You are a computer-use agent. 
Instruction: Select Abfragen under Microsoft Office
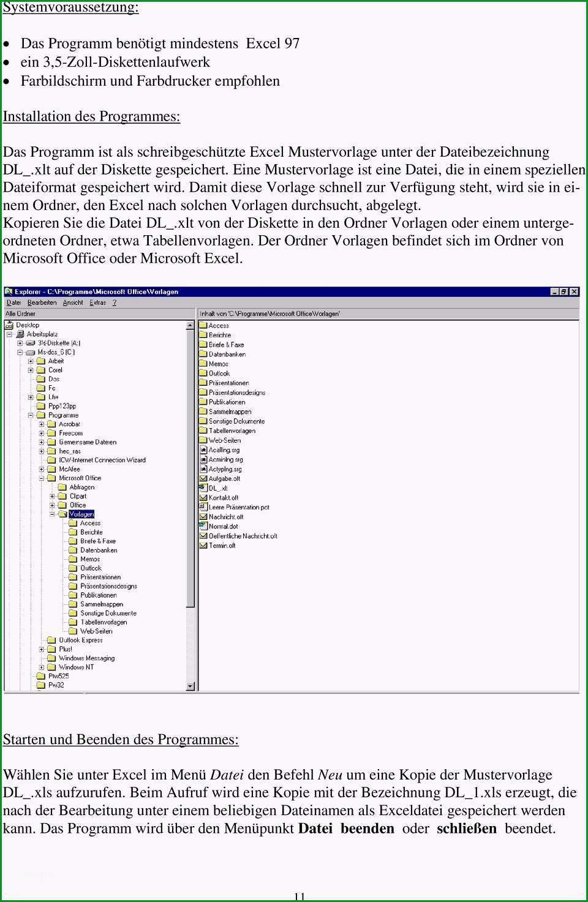pos(82,487)
